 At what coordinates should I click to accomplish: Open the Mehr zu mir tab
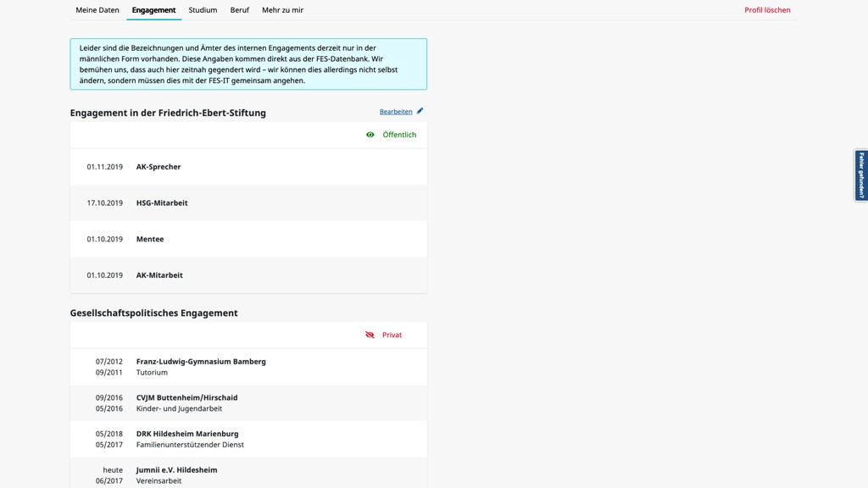(x=282, y=10)
